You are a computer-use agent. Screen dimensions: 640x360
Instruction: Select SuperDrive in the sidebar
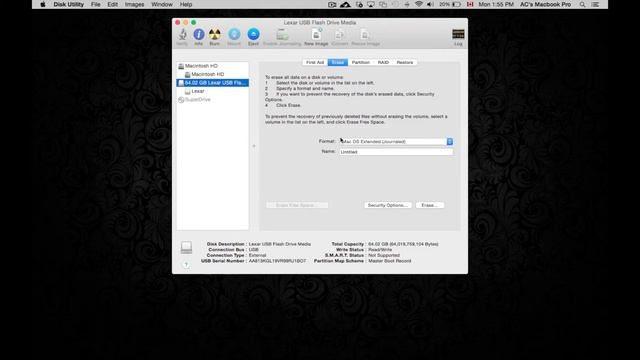click(213, 100)
